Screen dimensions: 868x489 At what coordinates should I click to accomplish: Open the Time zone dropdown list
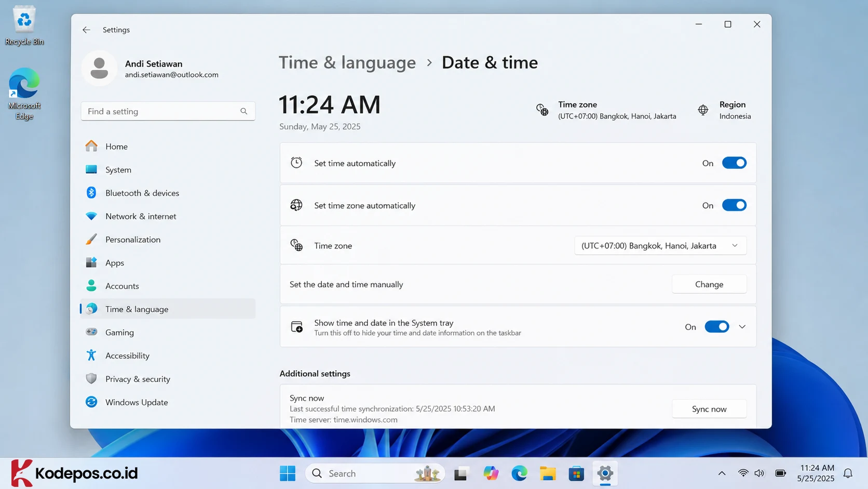[660, 245]
